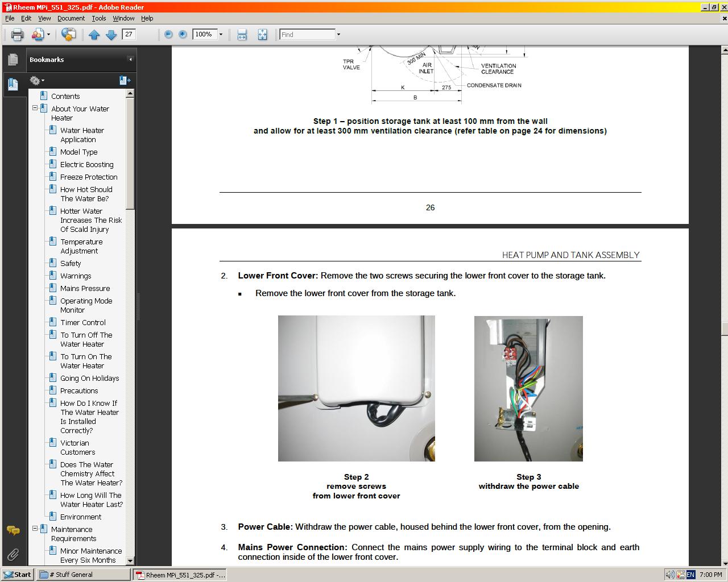Image resolution: width=728 pixels, height=582 pixels.
Task: Go to the Mains Pressure bookmark
Action: click(85, 289)
